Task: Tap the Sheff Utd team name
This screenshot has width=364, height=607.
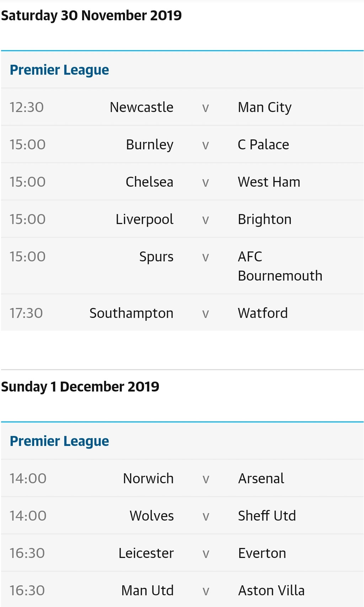Action: click(267, 516)
